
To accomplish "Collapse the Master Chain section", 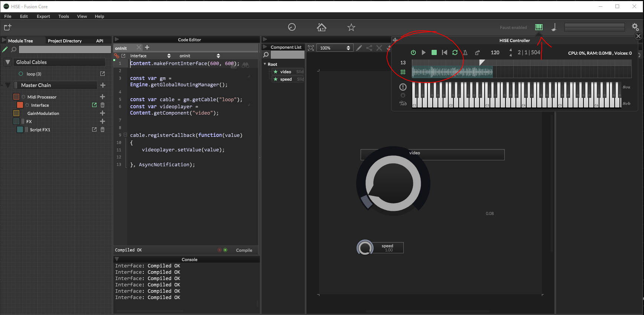I will point(8,85).
